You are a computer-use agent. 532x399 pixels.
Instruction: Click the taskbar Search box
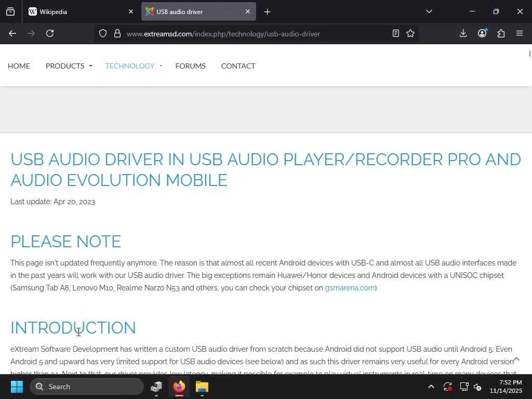tap(87, 387)
